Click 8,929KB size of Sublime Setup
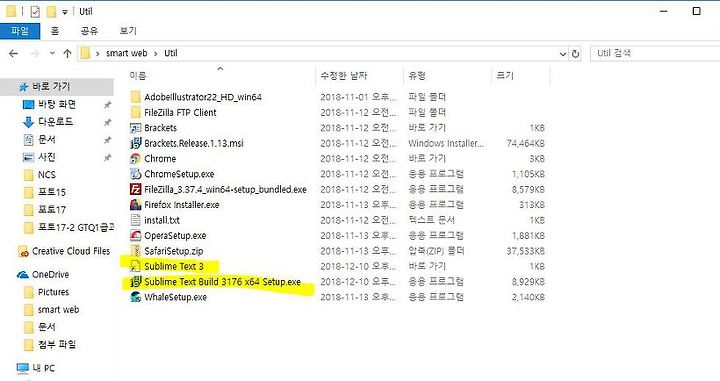720x381 pixels. click(528, 282)
